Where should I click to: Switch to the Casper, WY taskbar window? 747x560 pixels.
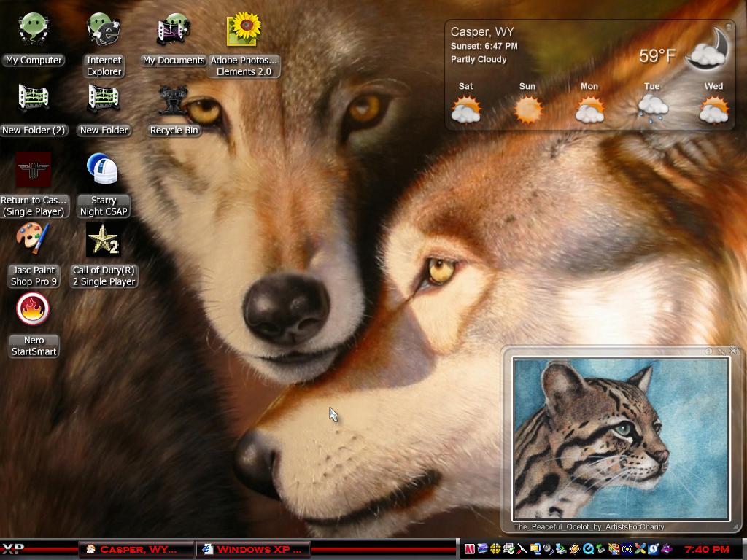137,549
